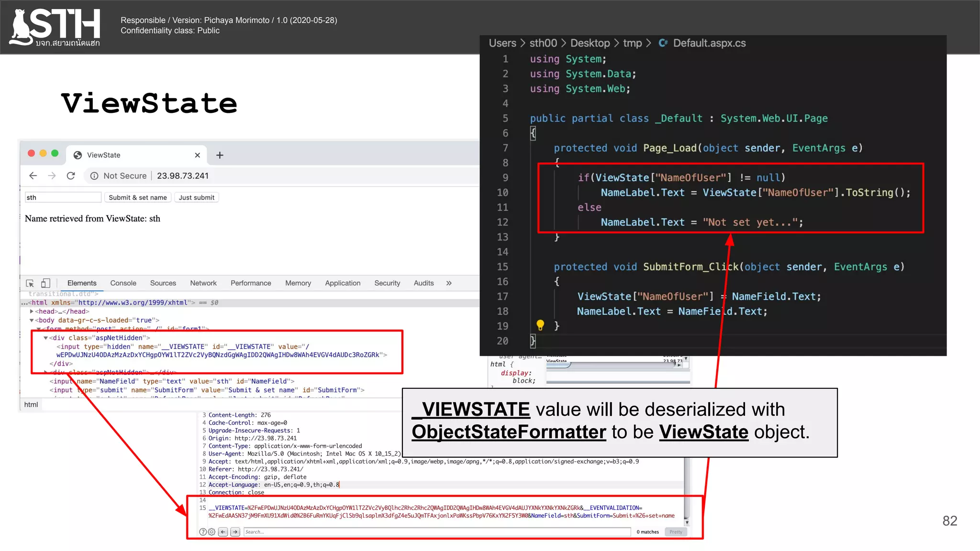The image size is (980, 551).
Task: Open the Audits tab
Action: [x=423, y=283]
